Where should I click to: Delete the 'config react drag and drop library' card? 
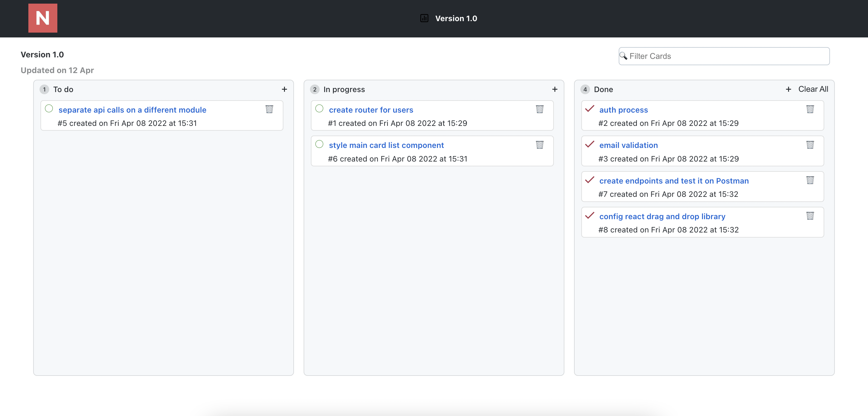810,216
